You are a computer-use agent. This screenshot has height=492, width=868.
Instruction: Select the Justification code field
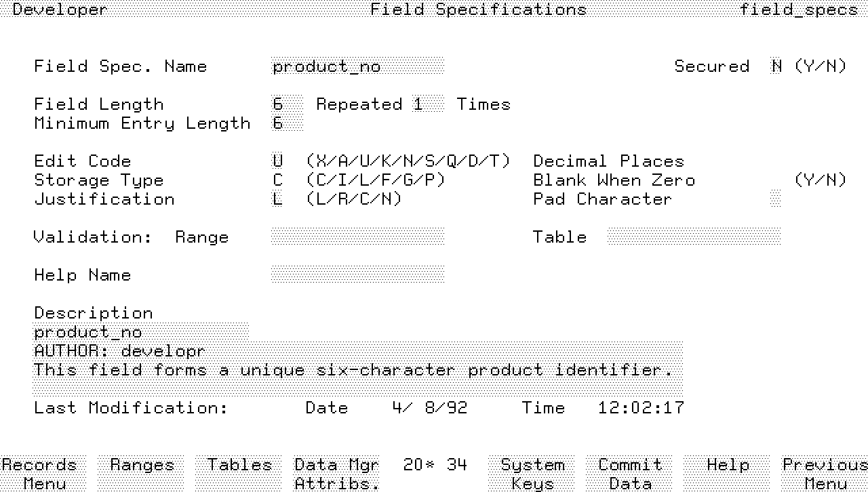click(277, 199)
